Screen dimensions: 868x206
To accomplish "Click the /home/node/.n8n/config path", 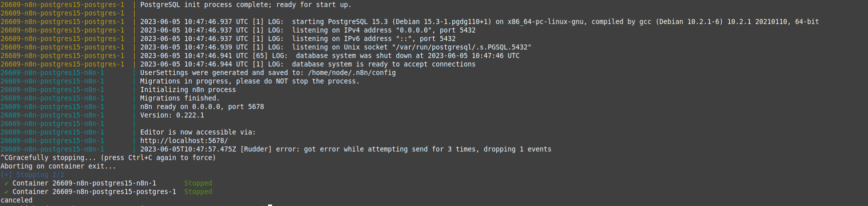I will click(x=351, y=73).
